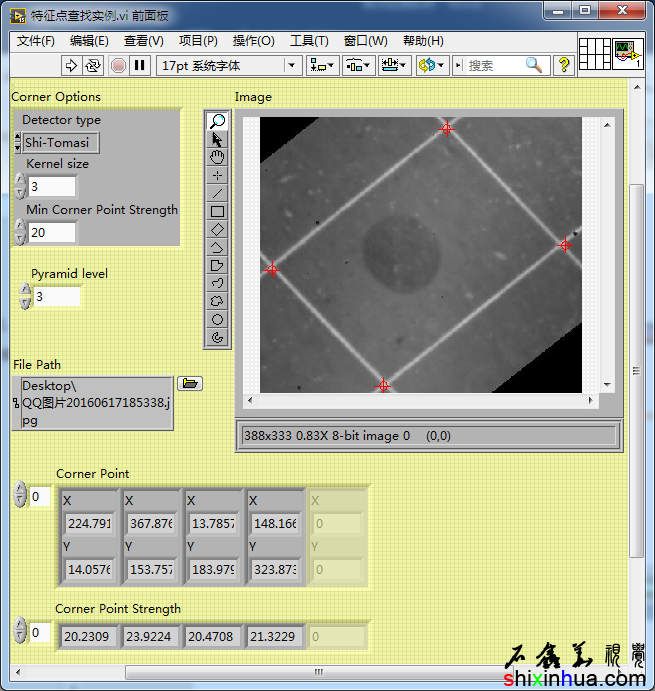Choose the Rectangle ROI tool
The image size is (655, 691).
[x=217, y=211]
